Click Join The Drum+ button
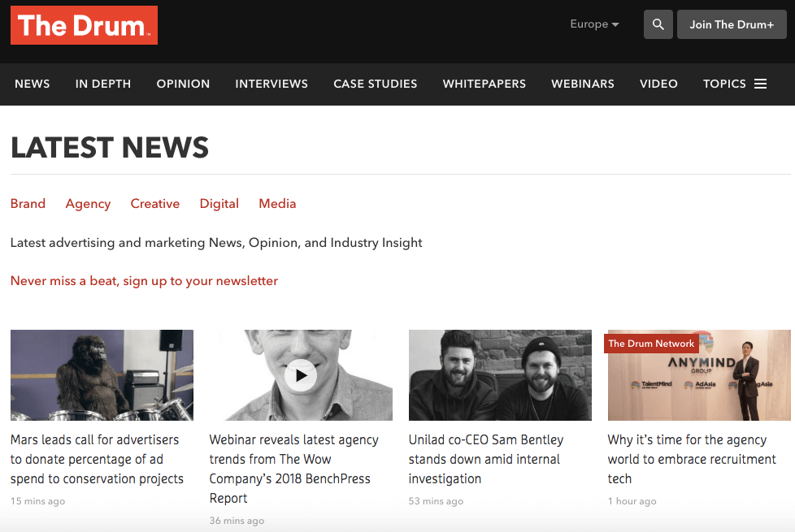Viewport: 795px width, 532px height. pos(732,24)
